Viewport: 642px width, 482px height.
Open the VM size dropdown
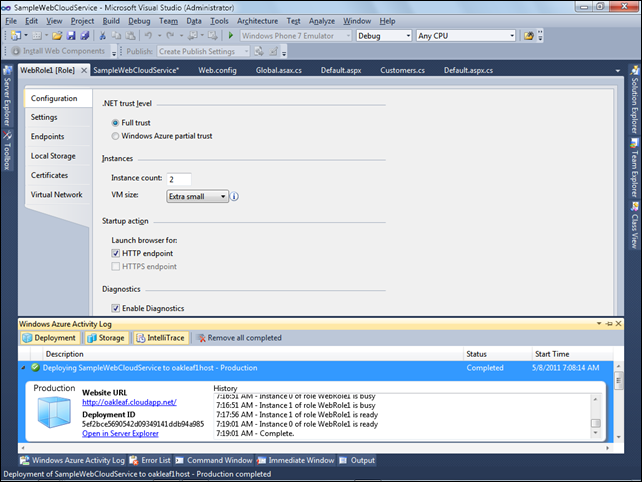(197, 196)
